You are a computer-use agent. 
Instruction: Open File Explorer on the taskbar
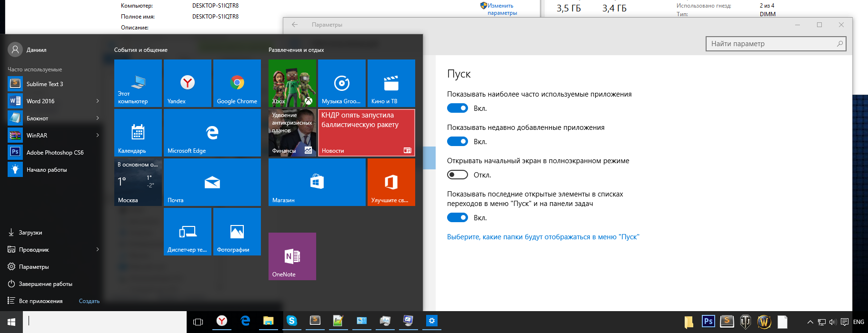269,321
